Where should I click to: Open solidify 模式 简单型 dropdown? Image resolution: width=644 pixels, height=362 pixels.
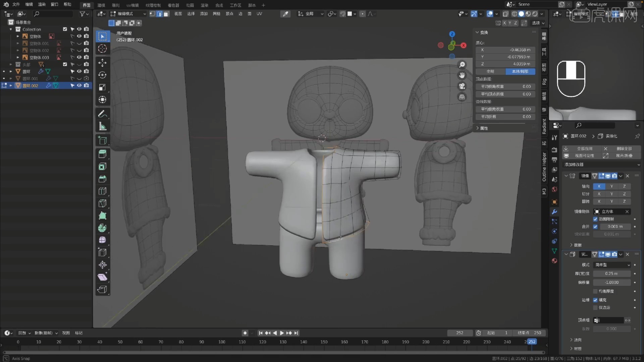(x=612, y=265)
